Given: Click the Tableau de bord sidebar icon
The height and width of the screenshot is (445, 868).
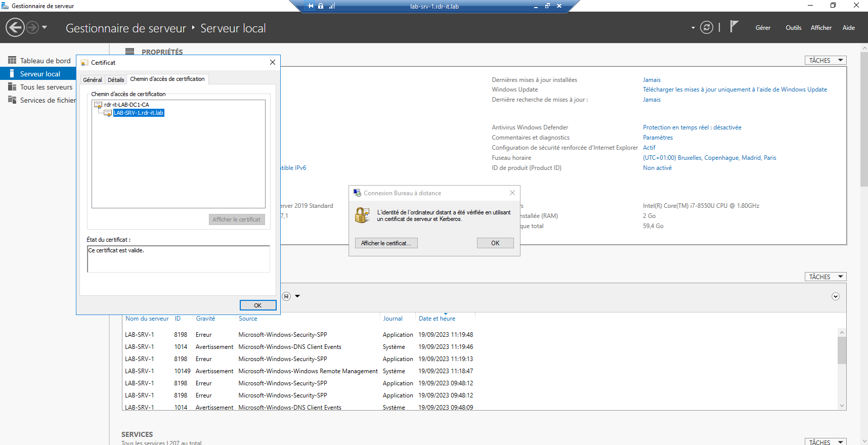Looking at the screenshot, I should 12,60.
